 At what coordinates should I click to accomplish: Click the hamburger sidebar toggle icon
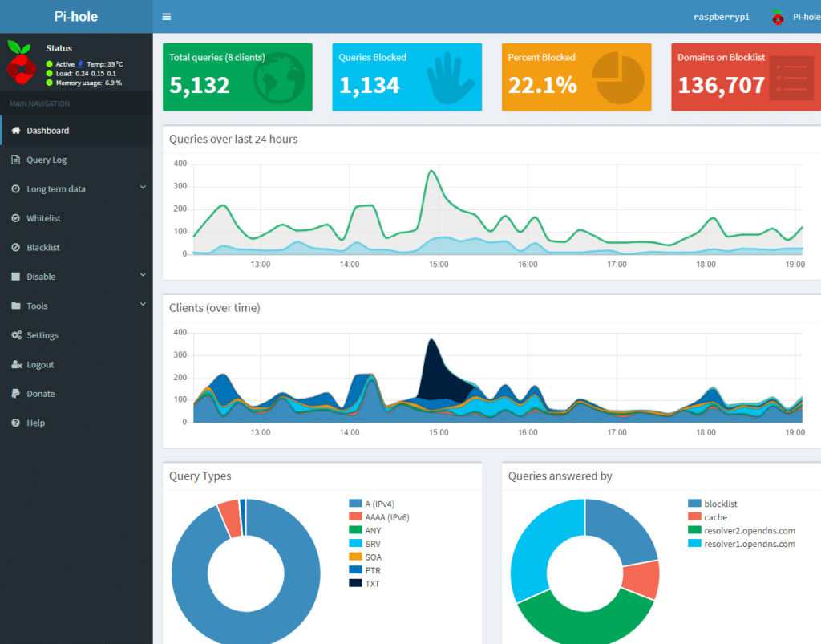coord(167,16)
